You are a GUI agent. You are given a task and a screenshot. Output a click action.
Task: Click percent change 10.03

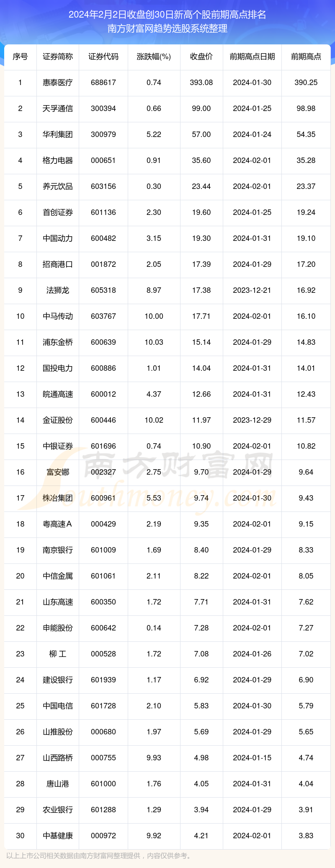pyautogui.click(x=154, y=342)
